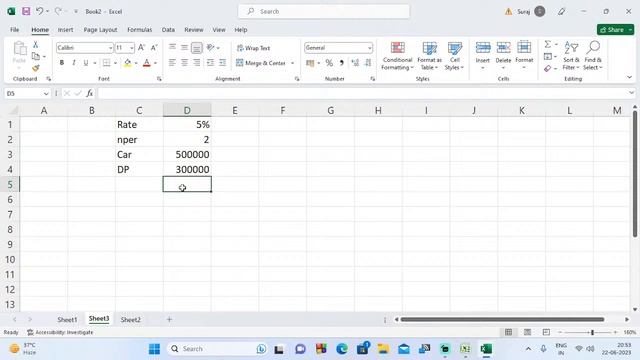This screenshot has width=640, height=360.
Task: Switch to the Sheet1 tab
Action: (x=67, y=320)
